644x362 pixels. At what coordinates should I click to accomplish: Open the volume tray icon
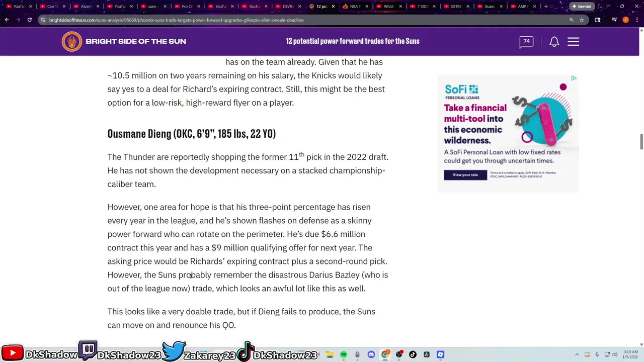click(x=615, y=354)
